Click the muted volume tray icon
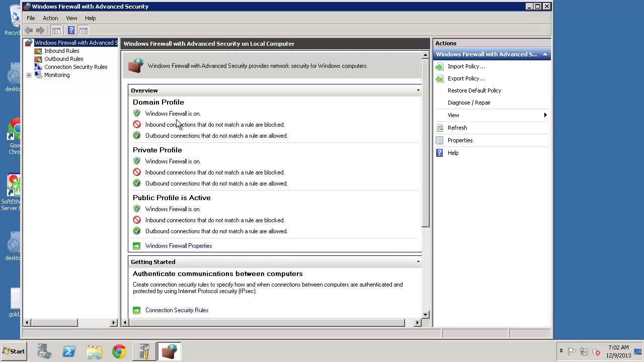 tap(596, 351)
